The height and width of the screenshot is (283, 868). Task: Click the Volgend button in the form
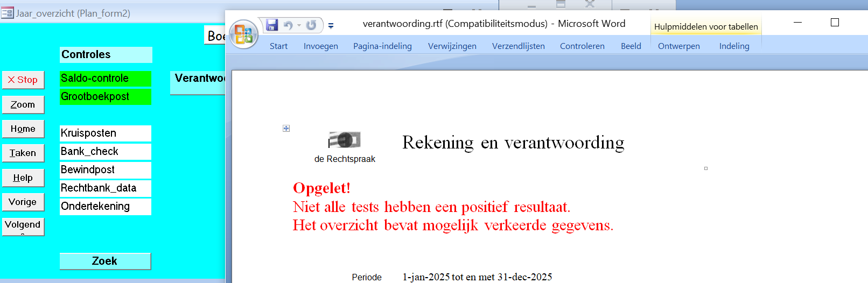(23, 226)
